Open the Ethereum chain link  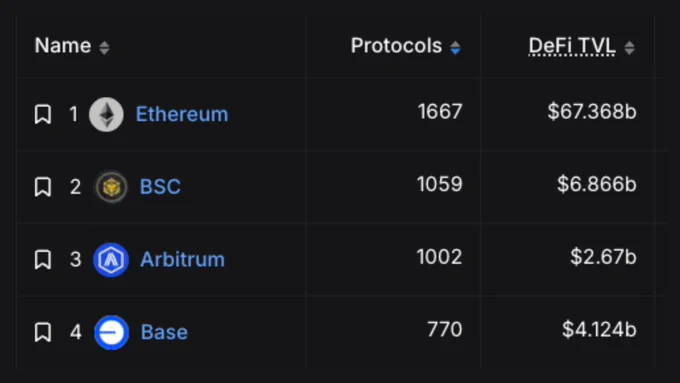click(x=182, y=114)
